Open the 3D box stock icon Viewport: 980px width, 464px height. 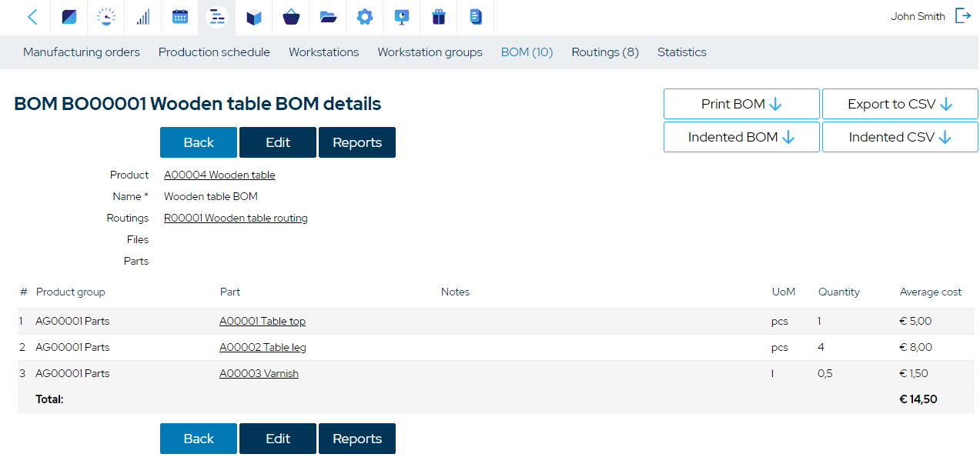click(x=254, y=17)
